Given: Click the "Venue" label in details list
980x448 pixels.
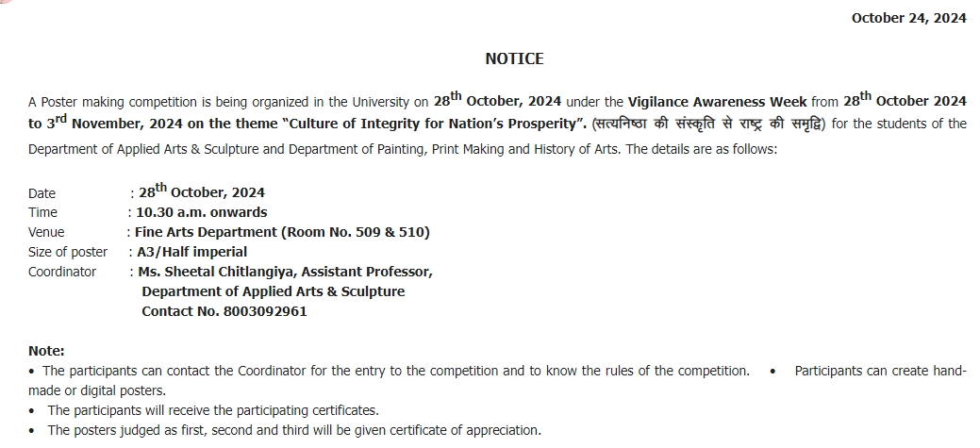Looking at the screenshot, I should pyautogui.click(x=46, y=232).
